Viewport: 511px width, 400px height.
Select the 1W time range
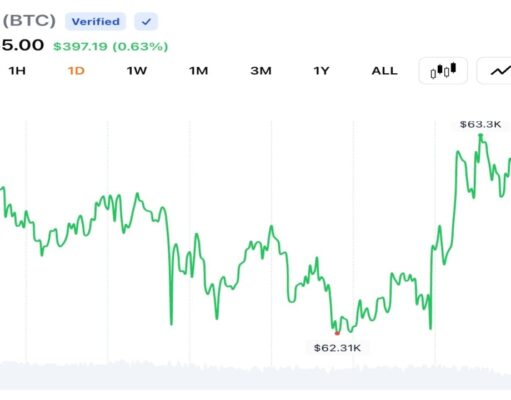[x=137, y=71]
